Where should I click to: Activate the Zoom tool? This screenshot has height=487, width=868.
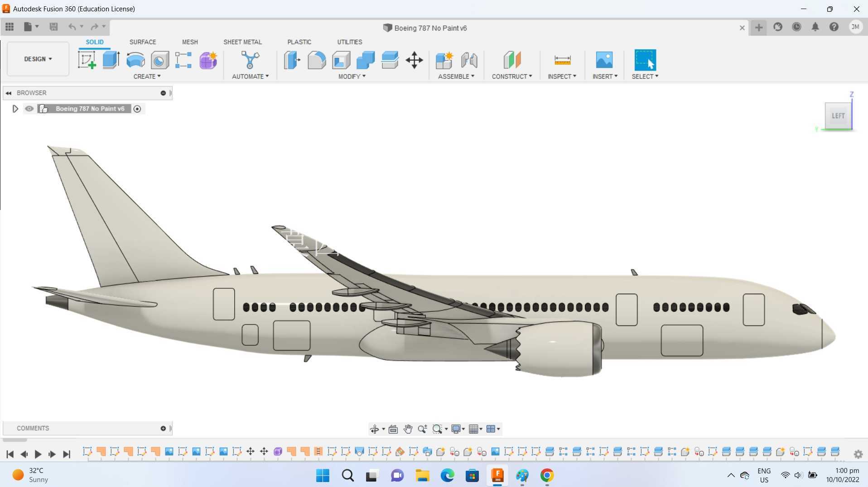click(422, 429)
